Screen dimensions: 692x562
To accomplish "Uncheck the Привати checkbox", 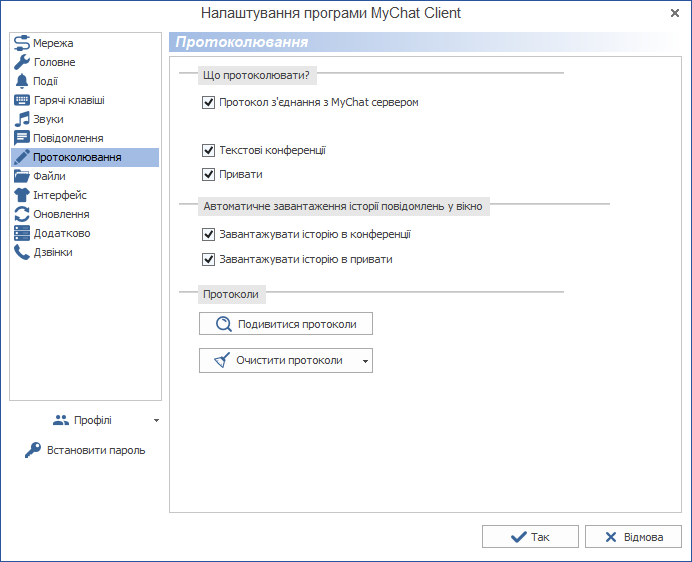I will pos(208,174).
